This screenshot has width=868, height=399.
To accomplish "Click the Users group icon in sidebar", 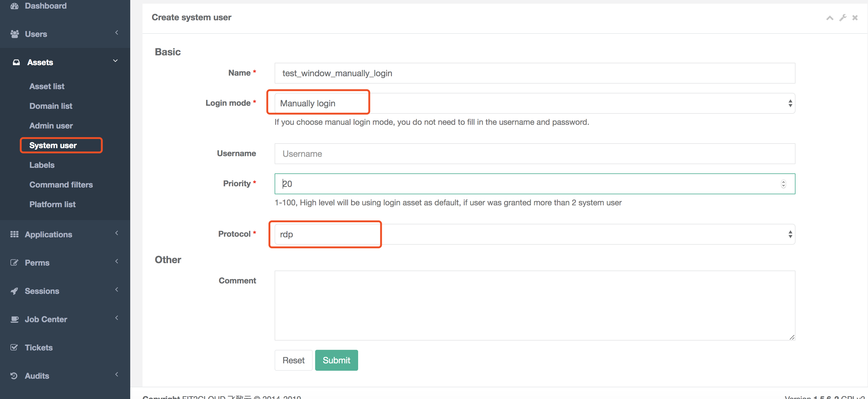I will (x=15, y=34).
